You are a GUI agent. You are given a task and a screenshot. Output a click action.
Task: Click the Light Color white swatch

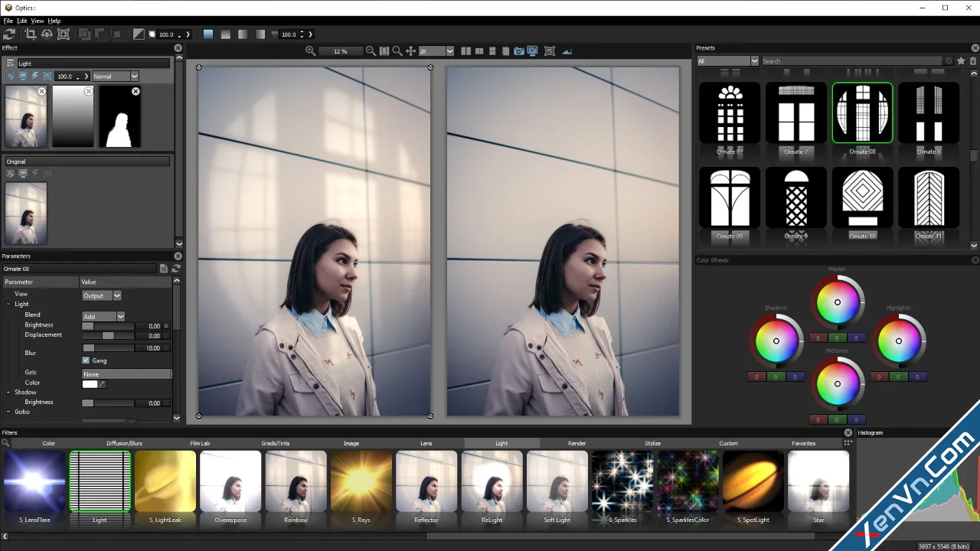(90, 383)
